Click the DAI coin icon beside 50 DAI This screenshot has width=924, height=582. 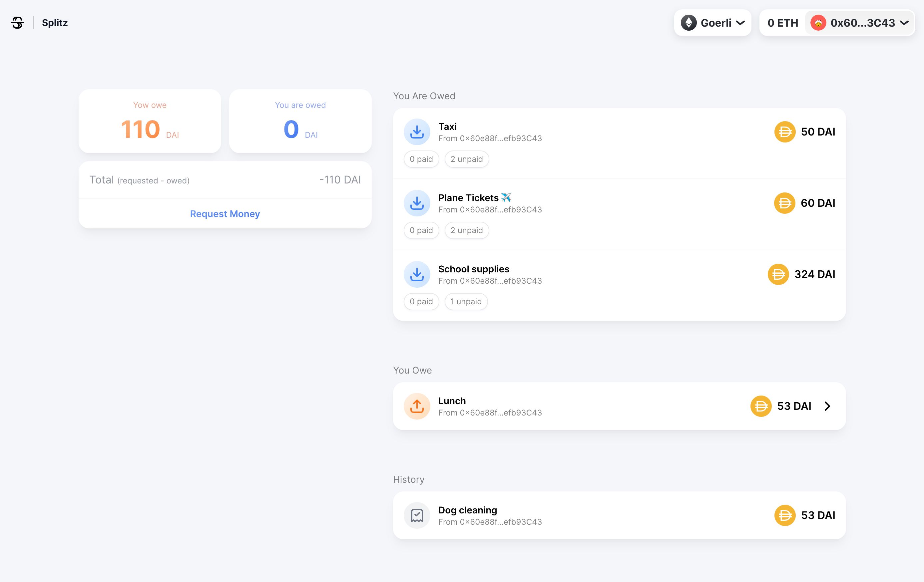click(785, 132)
